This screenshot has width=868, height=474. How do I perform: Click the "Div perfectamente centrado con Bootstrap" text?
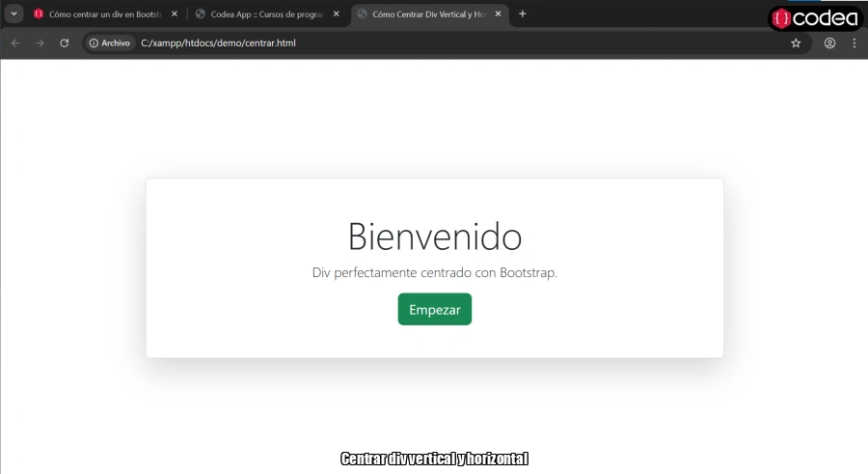coord(434,273)
